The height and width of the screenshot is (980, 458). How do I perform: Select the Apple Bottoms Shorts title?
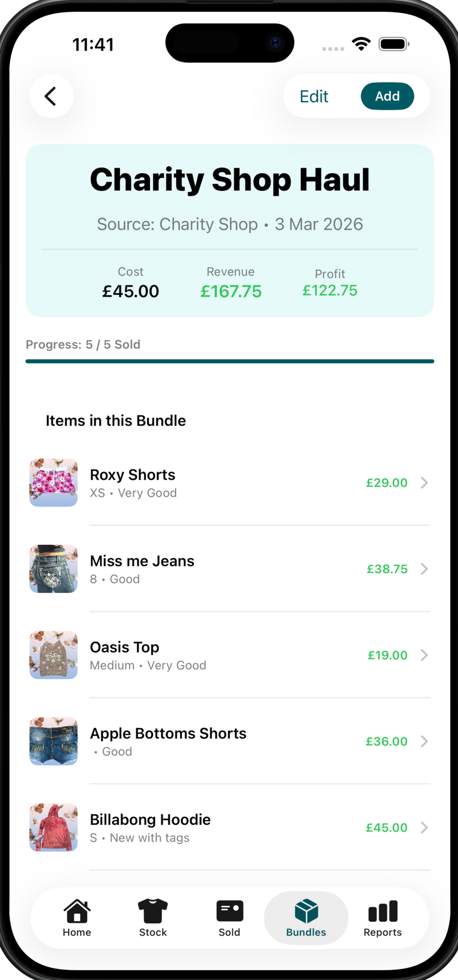(x=168, y=734)
